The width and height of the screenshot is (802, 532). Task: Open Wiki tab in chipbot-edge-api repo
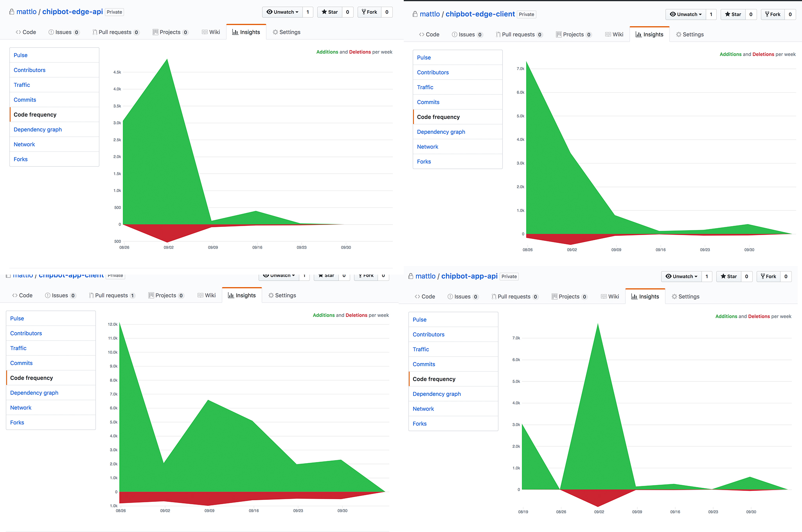(211, 32)
